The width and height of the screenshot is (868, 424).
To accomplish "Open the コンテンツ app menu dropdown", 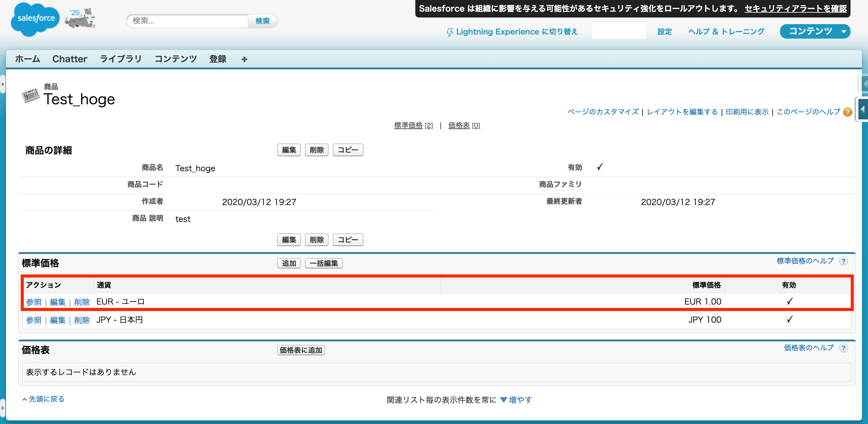I will (844, 32).
